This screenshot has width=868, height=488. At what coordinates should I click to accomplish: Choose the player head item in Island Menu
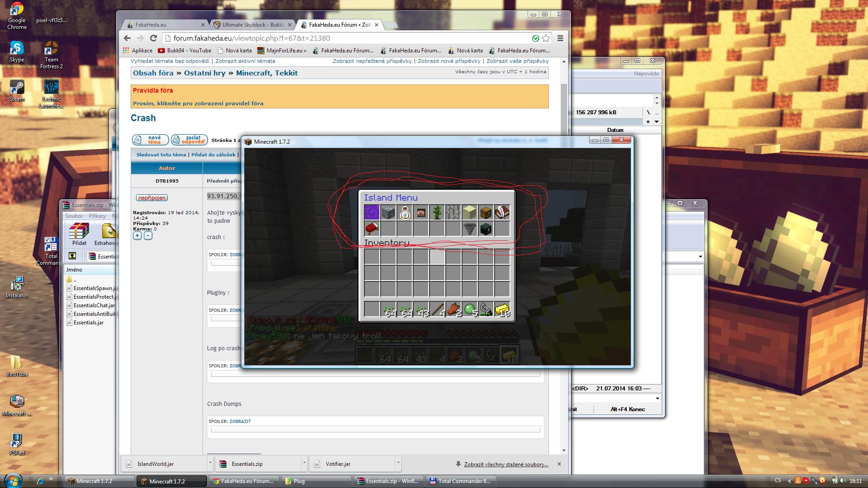click(420, 212)
